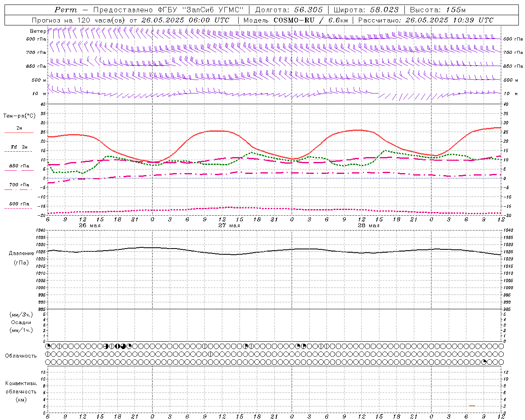Select the "Облачность" cloudiness label
The image size is (525, 420).
(21, 356)
